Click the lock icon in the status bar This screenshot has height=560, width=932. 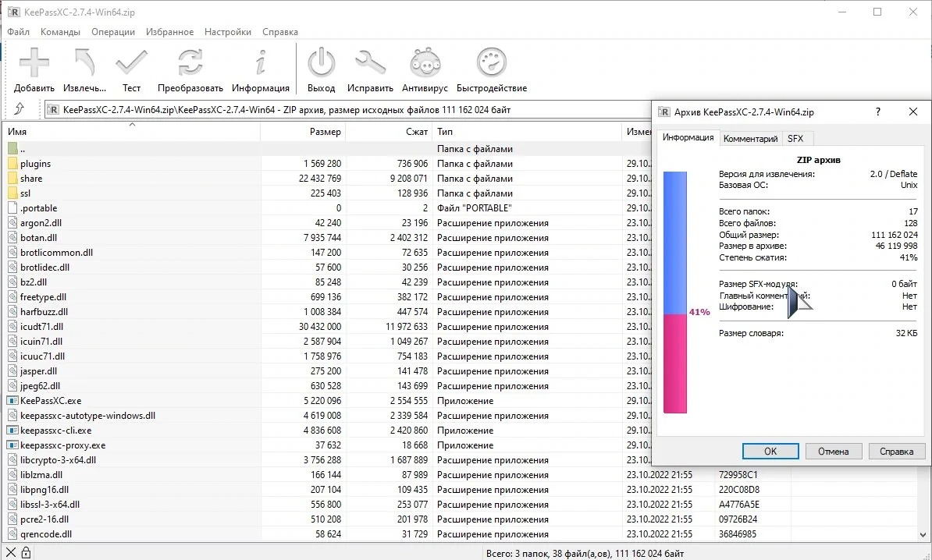26,553
